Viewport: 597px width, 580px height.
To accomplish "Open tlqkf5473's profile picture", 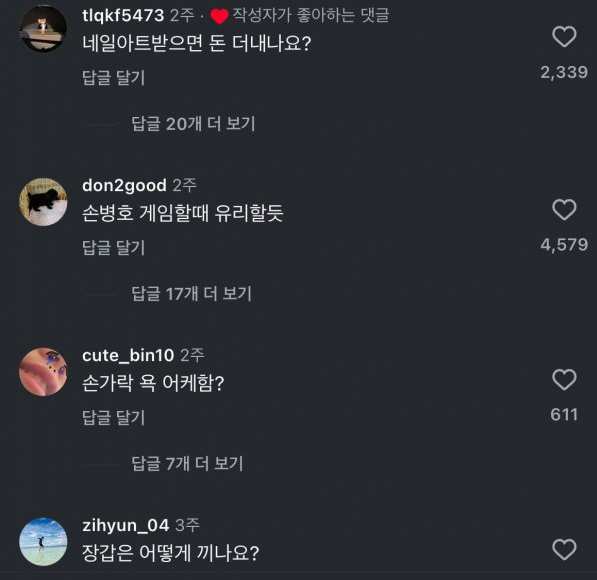I will coord(43,29).
